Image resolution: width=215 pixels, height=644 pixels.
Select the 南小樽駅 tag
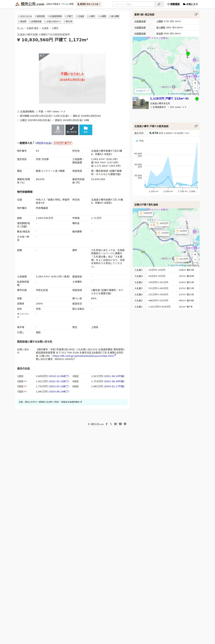tap(114, 16)
